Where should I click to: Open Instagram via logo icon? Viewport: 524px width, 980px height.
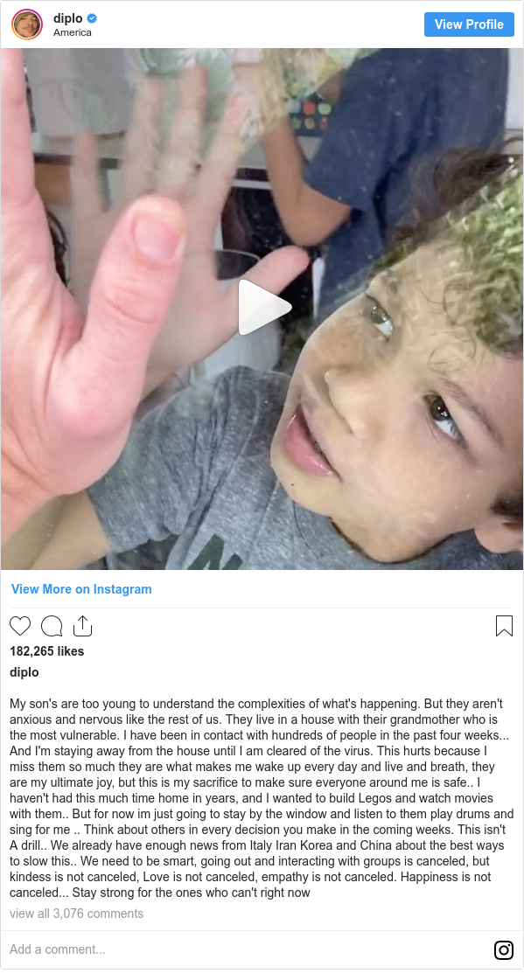(503, 950)
